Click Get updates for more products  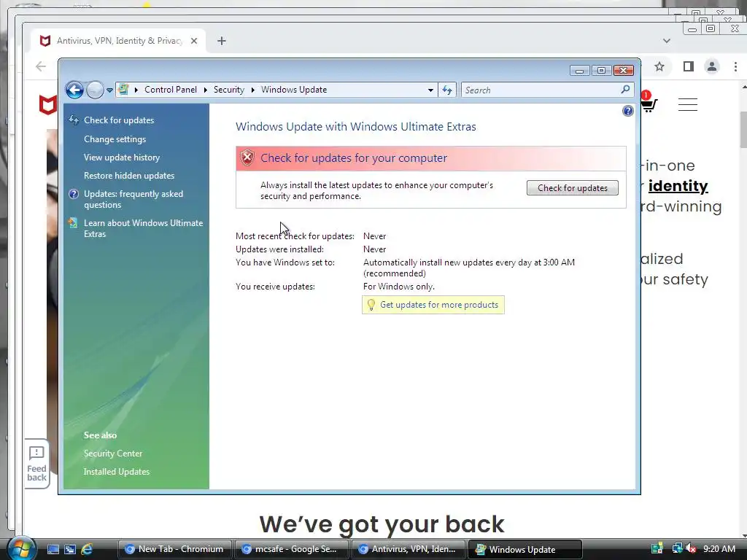(438, 305)
